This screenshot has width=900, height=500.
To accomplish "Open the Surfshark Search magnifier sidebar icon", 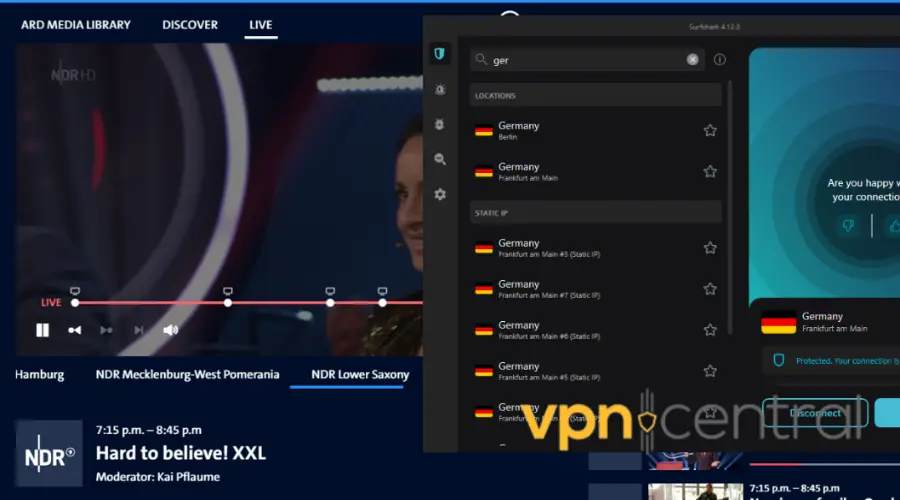I will [440, 160].
